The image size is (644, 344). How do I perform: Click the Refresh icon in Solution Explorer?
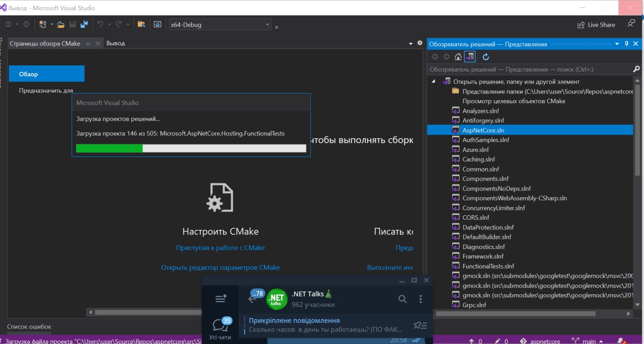[486, 57]
